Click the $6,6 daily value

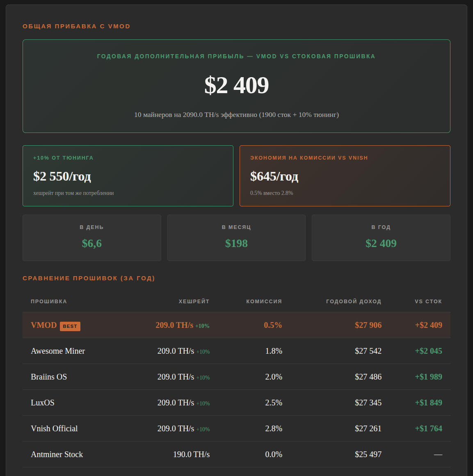91,243
